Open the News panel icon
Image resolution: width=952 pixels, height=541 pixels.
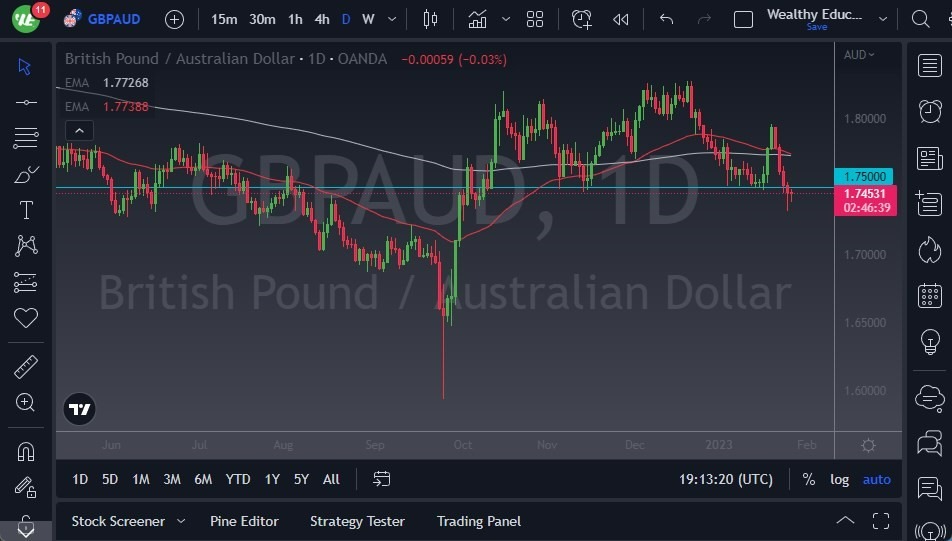(x=930, y=158)
